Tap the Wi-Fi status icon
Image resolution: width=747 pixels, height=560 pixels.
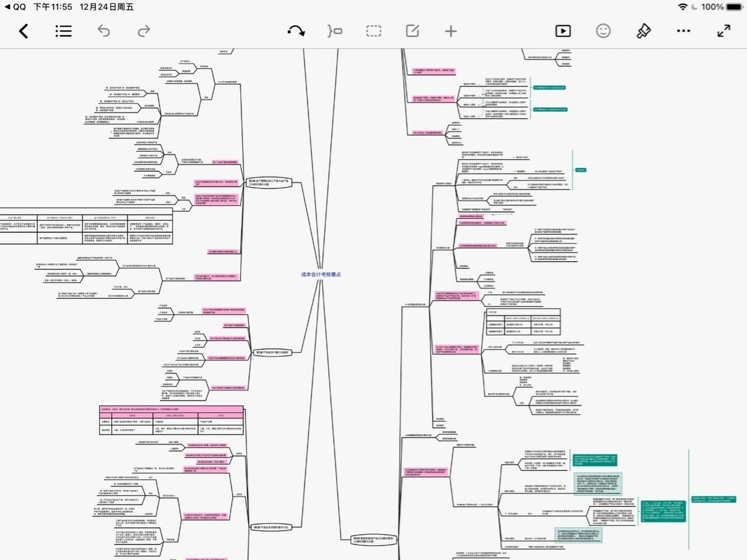pyautogui.click(x=682, y=7)
